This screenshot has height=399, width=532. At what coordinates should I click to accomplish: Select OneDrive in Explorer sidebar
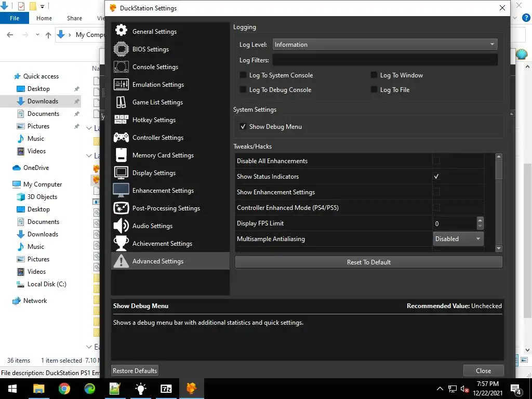(36, 168)
